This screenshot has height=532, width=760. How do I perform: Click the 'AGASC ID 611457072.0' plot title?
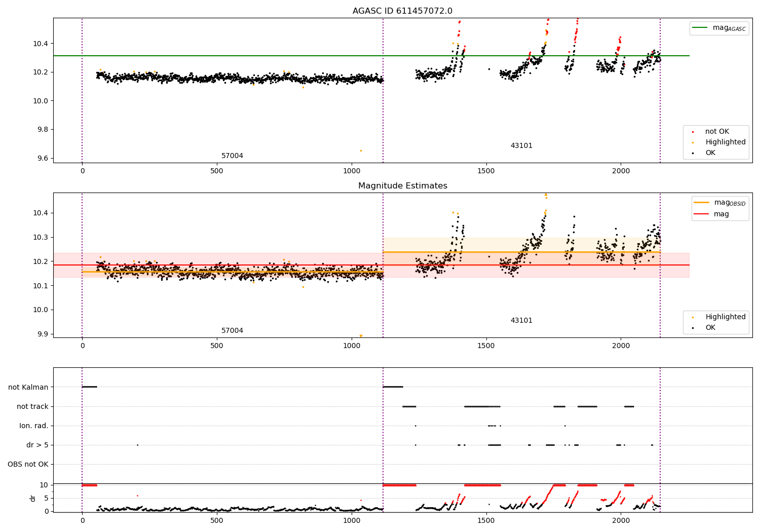402,11
